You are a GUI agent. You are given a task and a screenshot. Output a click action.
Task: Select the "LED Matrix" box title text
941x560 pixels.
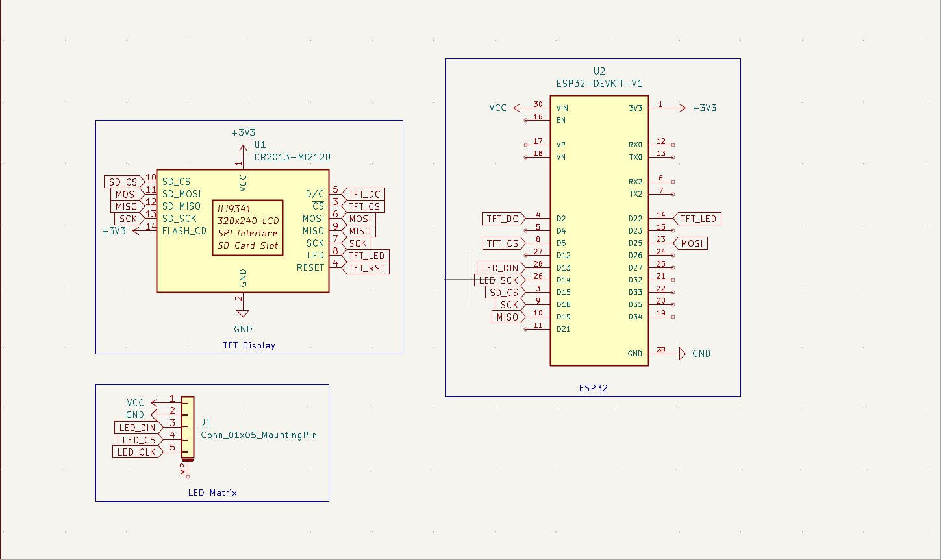pyautogui.click(x=212, y=493)
